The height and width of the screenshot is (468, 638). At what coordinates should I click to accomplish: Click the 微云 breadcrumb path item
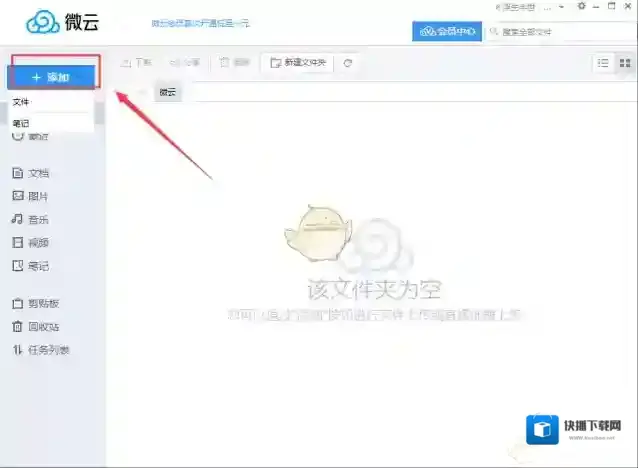point(166,92)
